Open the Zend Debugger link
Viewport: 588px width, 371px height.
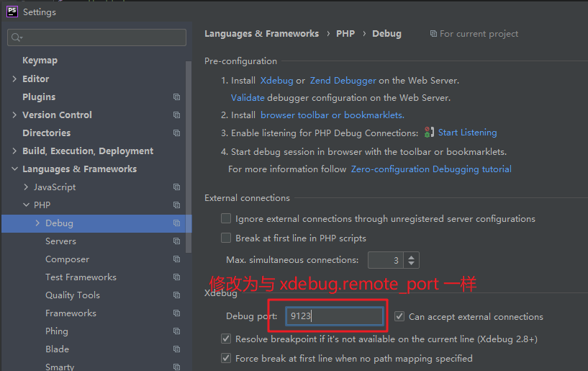(343, 81)
